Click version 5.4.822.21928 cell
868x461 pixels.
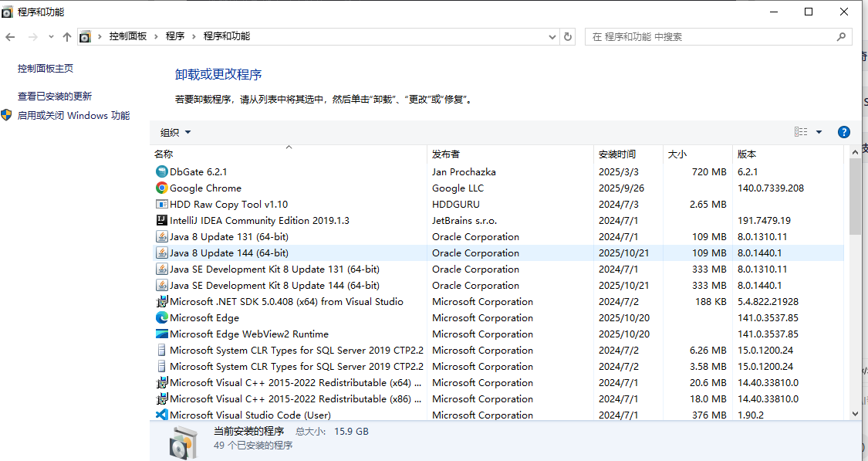point(769,302)
